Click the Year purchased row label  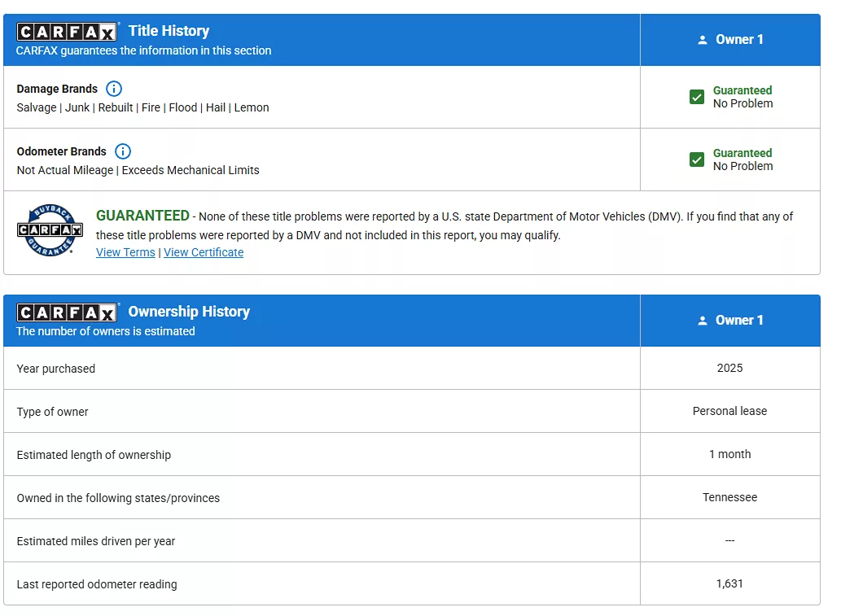56,369
